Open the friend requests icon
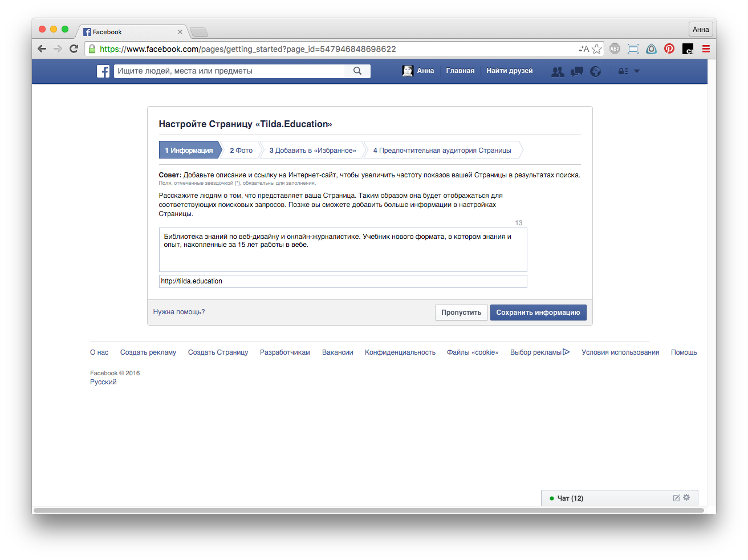The width and height of the screenshot is (748, 560). [x=558, y=71]
